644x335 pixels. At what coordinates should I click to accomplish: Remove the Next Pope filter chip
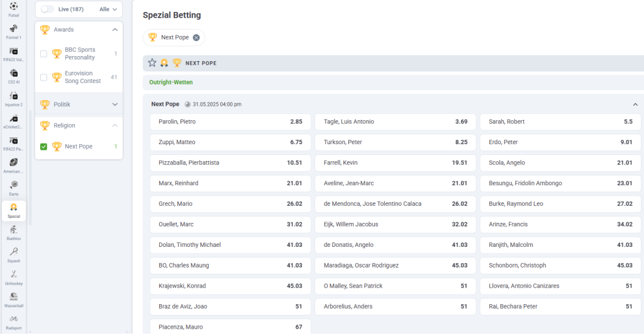196,37
